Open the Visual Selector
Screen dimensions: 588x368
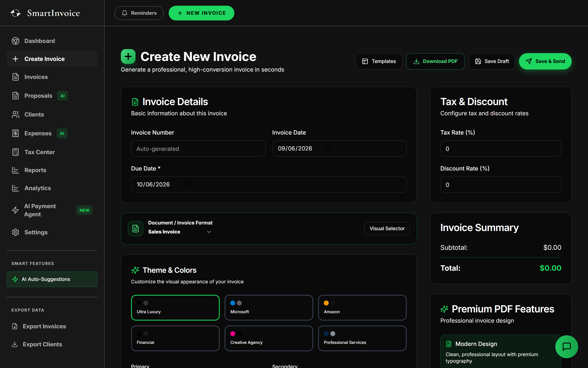387,229
